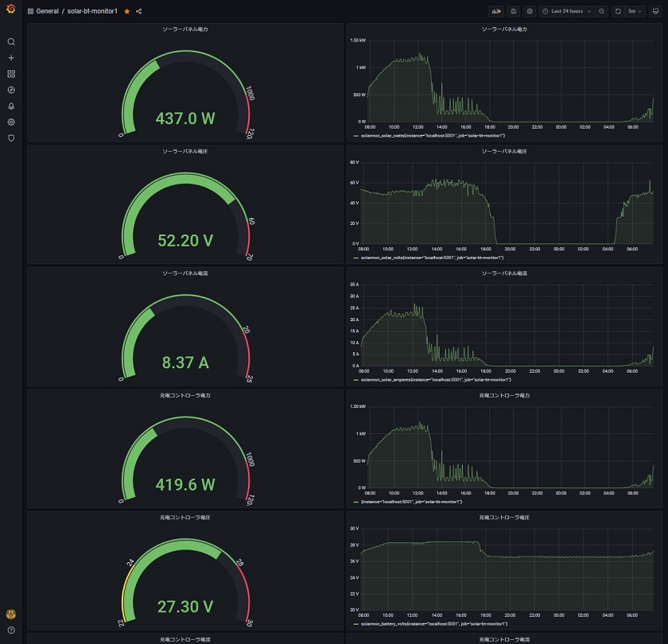Add a new panel with top toolbar icon
Screen dimensions: 668x644
pyautogui.click(x=496, y=11)
